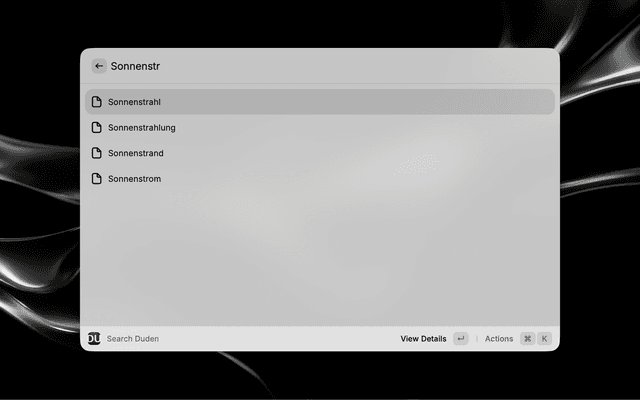Open the Sonnenstrand entry
The width and height of the screenshot is (640, 400).
point(320,153)
